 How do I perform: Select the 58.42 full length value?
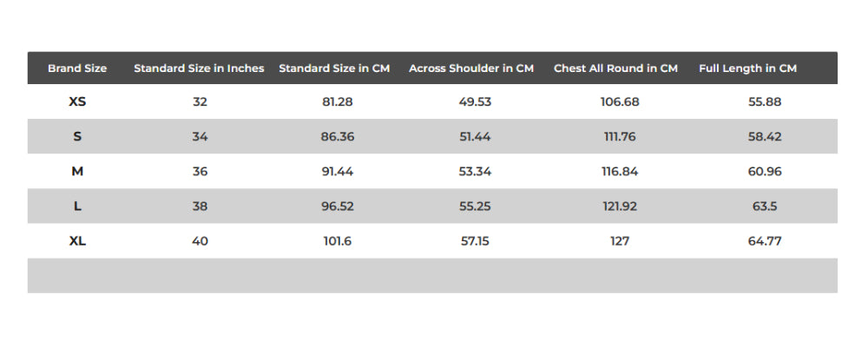(765, 136)
